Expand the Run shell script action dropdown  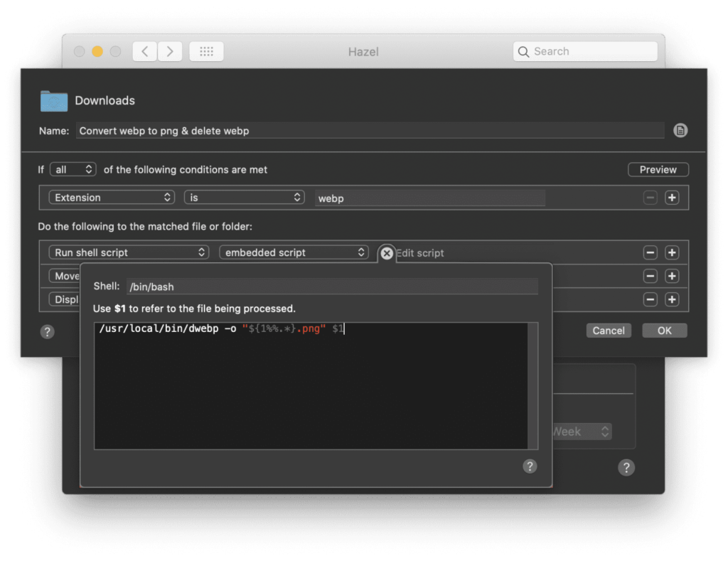(x=129, y=252)
